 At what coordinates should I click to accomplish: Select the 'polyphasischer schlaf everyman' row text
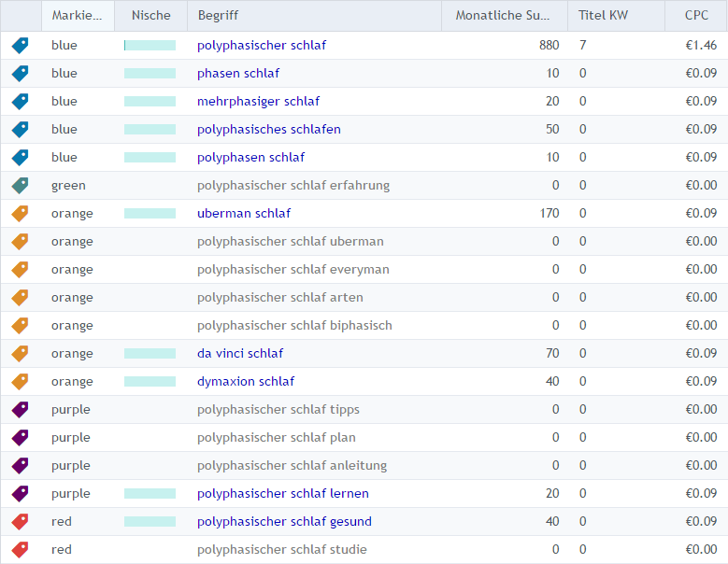click(293, 270)
